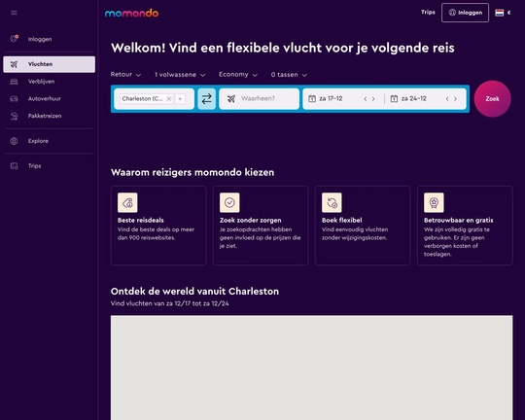The width and height of the screenshot is (525, 420).
Task: Click the pink Zoek search button
Action: pos(493,99)
